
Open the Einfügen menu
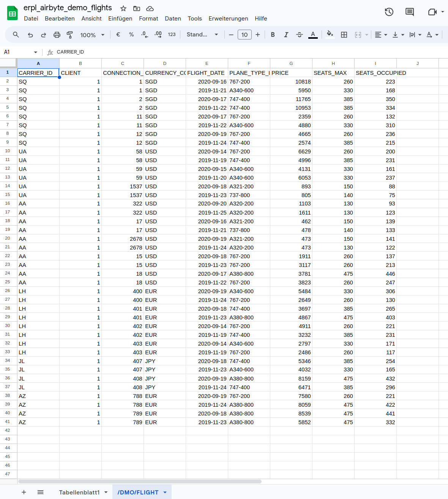point(120,19)
